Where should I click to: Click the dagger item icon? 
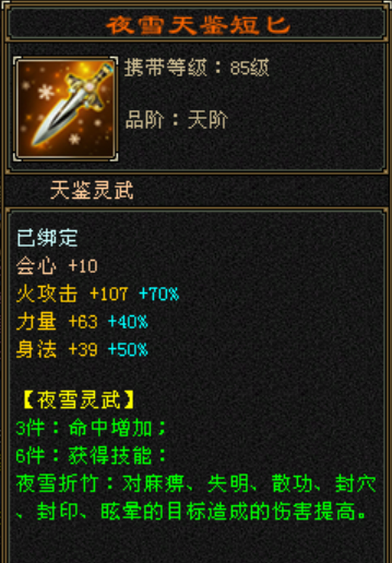click(66, 109)
